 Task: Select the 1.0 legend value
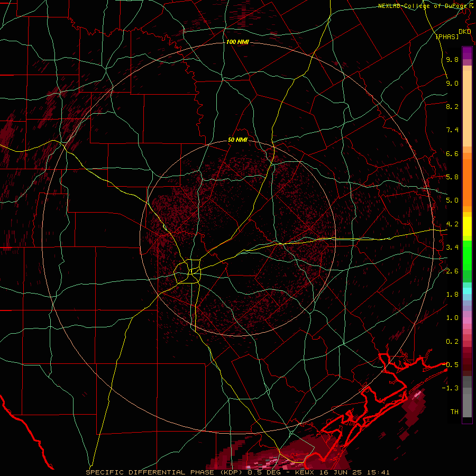[452, 318]
